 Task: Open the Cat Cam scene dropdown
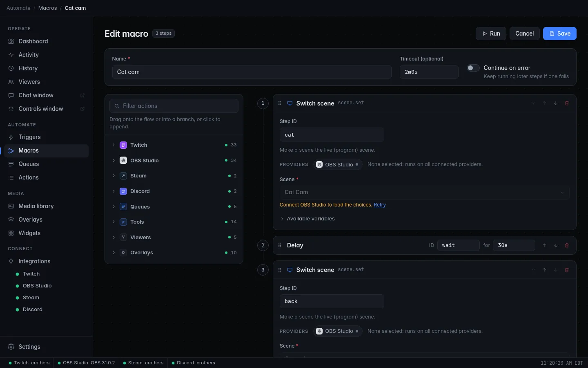tap(424, 192)
